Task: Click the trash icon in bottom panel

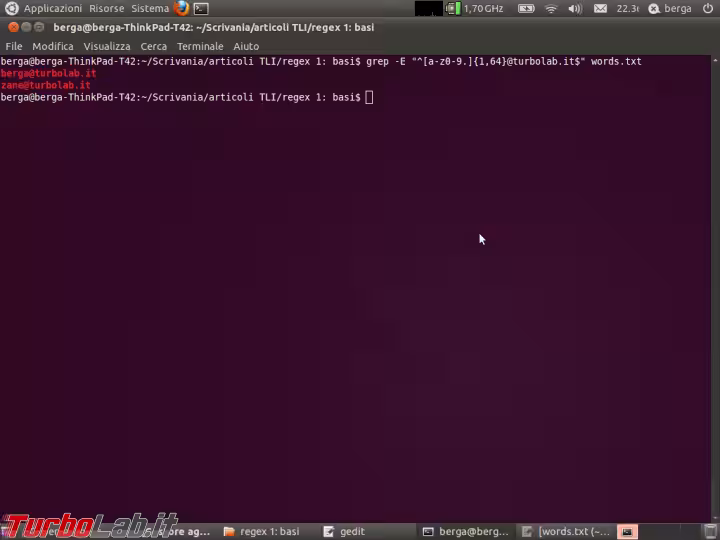Action: [710, 532]
